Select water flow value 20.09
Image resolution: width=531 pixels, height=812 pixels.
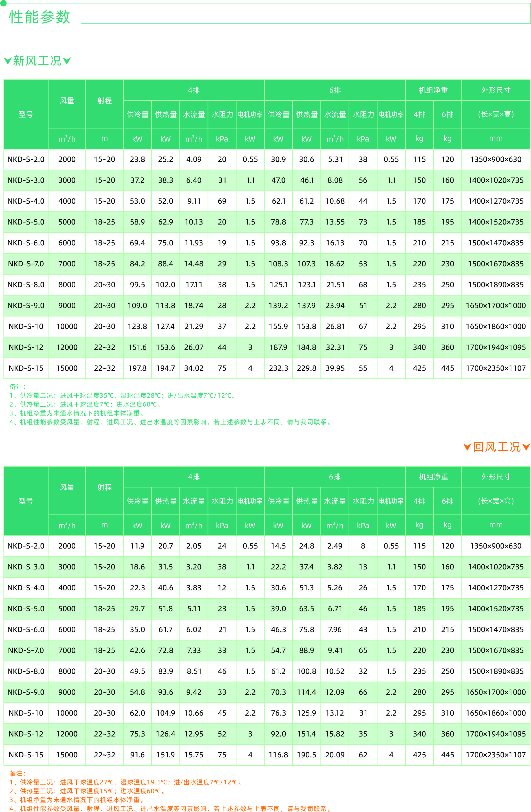tap(335, 755)
